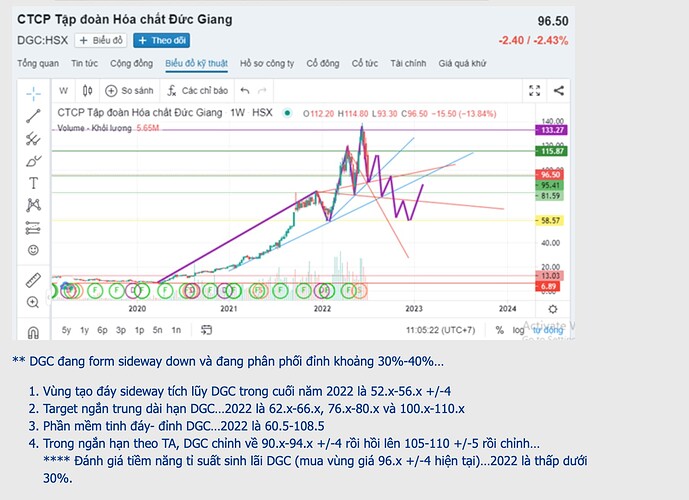The image size is (689, 500).
Task: Open the Cổ tức tab
Action: (365, 63)
